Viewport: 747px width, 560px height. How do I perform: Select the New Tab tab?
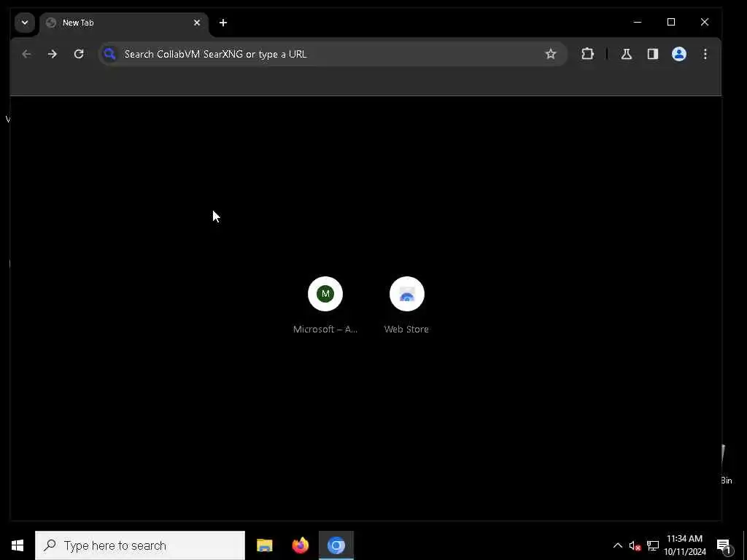pos(124,23)
